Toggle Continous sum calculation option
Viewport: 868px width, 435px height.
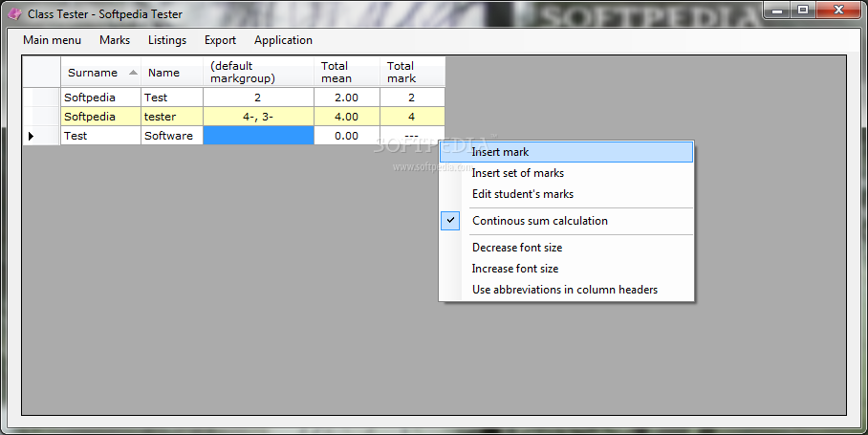point(566,221)
